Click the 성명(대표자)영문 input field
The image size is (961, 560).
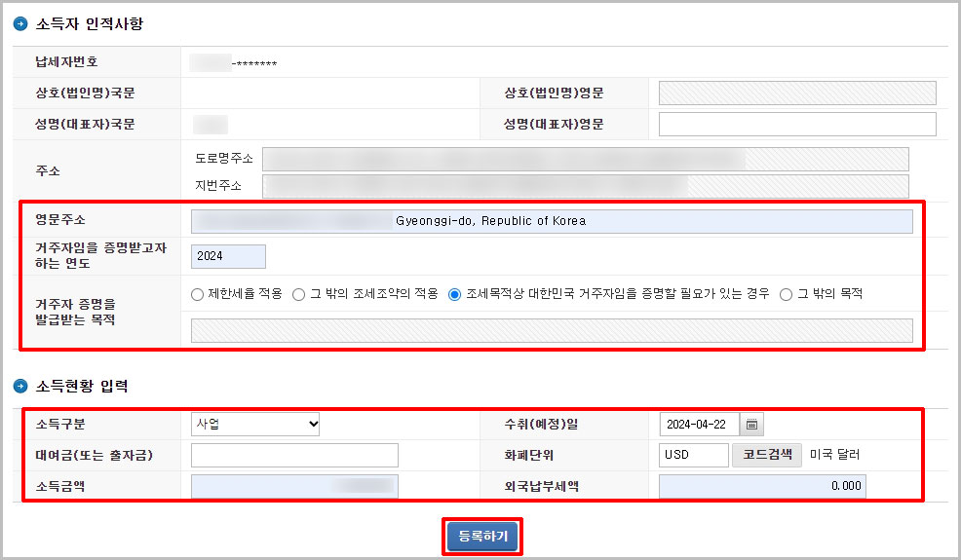(797, 124)
